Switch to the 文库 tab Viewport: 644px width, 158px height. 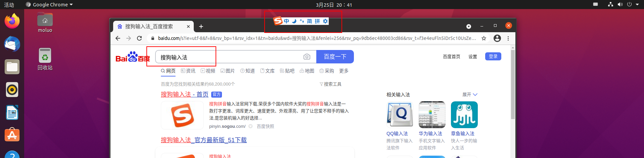tap(267, 71)
